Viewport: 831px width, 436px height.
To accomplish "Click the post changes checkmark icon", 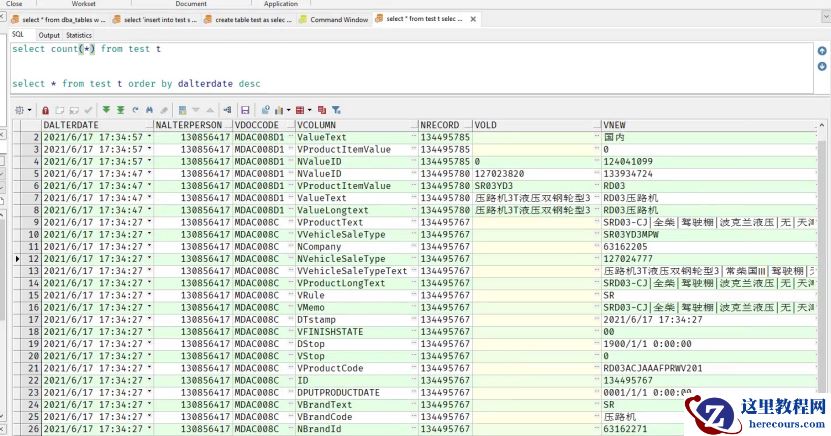I will click(88, 110).
